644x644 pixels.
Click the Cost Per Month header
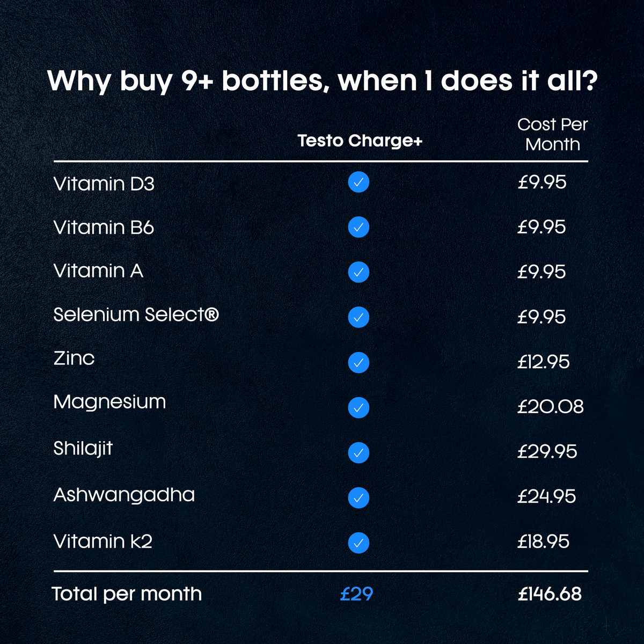(x=552, y=134)
